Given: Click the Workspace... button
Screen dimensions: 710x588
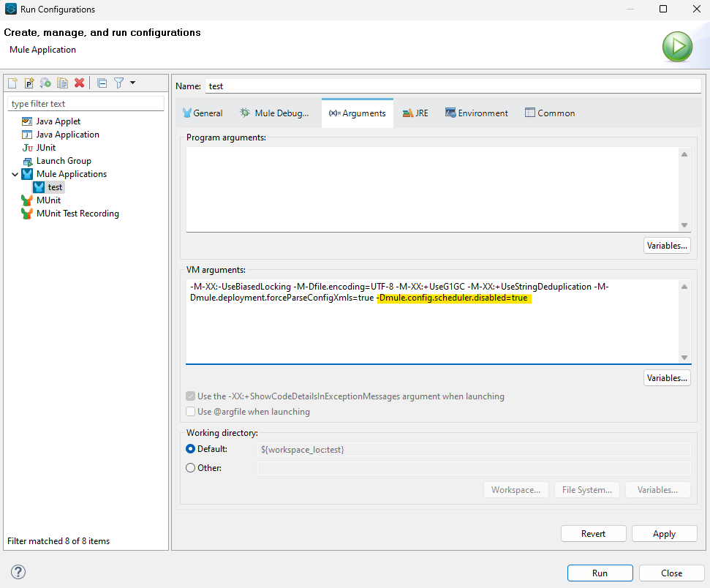Looking at the screenshot, I should point(515,490).
